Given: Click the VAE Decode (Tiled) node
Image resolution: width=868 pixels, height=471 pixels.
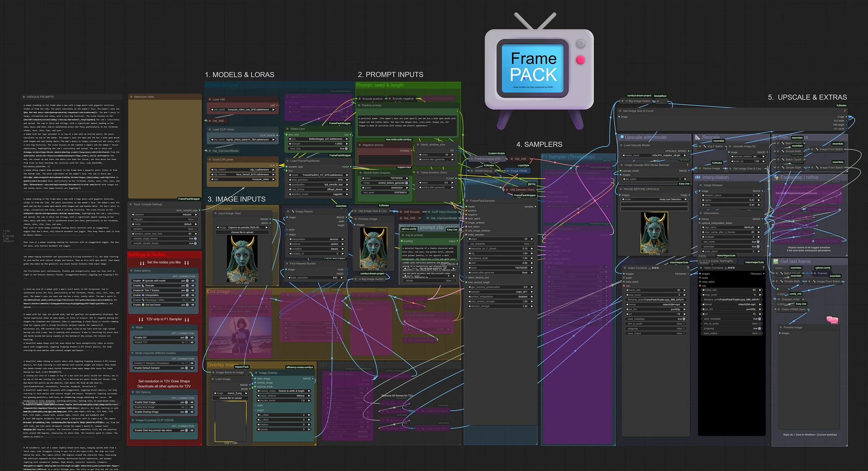Looking at the screenshot, I should point(520,190).
